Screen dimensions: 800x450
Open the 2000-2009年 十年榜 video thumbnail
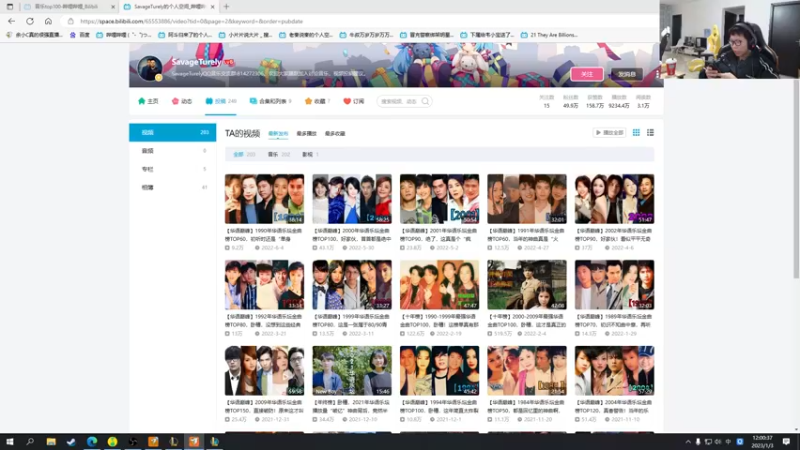click(527, 285)
